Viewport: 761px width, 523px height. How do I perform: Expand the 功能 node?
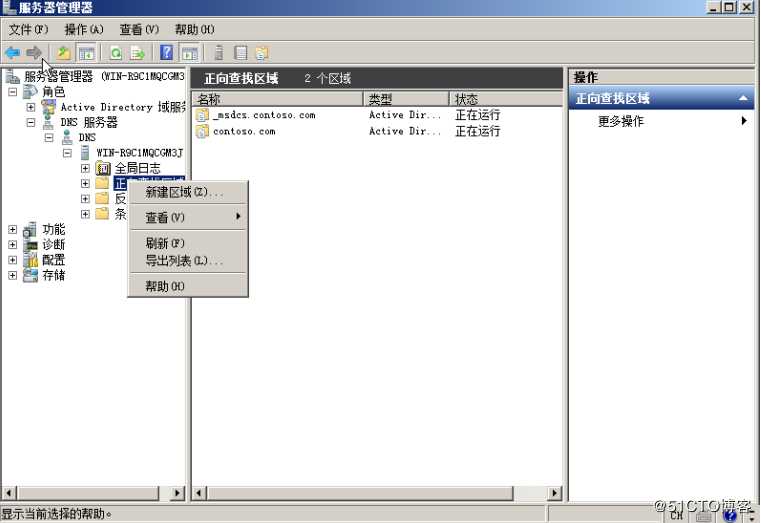pos(13,229)
